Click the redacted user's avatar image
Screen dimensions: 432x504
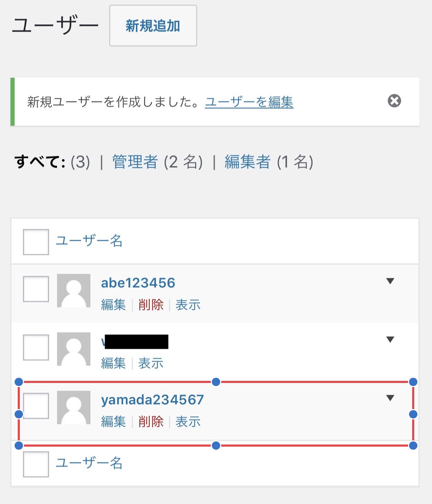74,349
